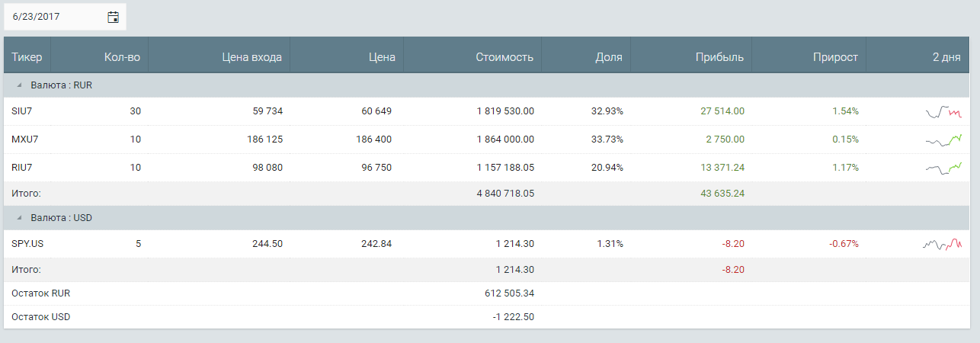Select the SPY.US ticker row
Image resolution: width=980 pixels, height=343 pixels.
coord(486,244)
